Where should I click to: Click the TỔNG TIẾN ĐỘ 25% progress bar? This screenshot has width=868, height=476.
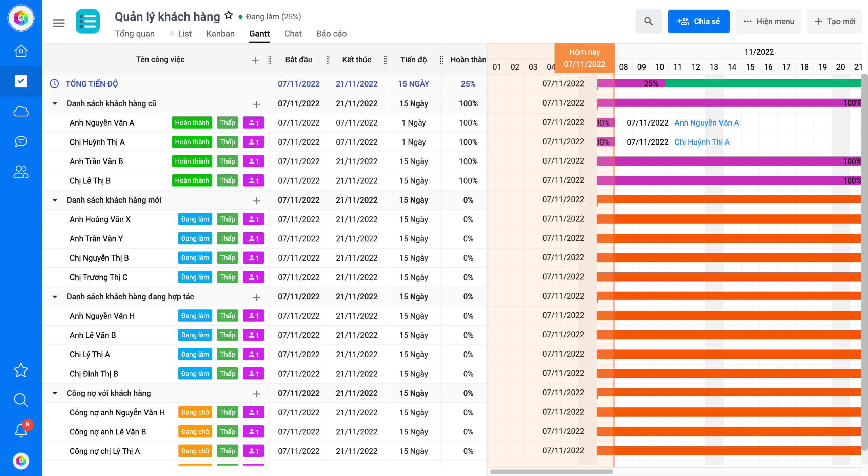click(x=729, y=84)
